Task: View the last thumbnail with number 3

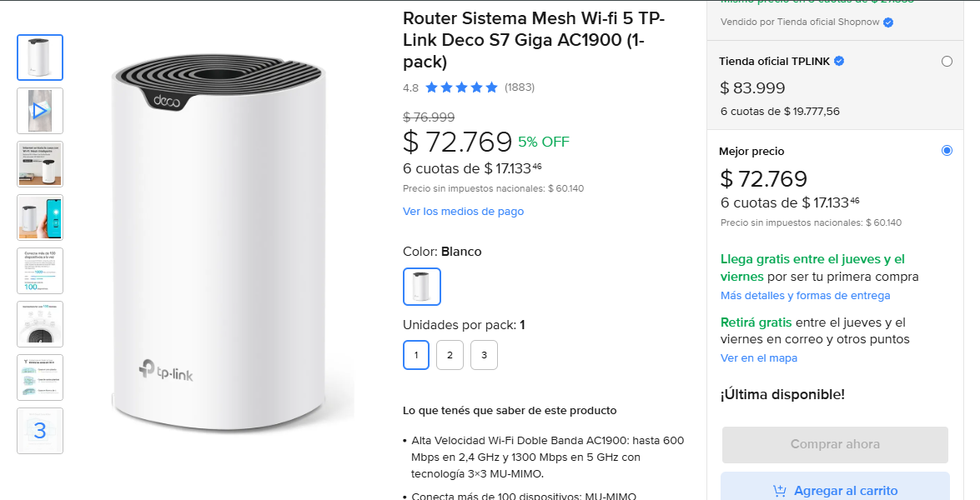Action: (x=40, y=431)
